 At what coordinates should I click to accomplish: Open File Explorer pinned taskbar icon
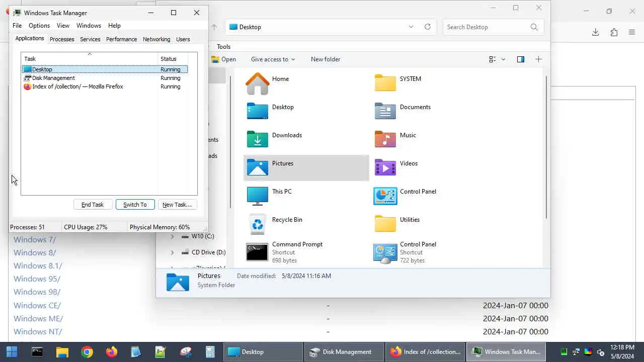[62, 352]
